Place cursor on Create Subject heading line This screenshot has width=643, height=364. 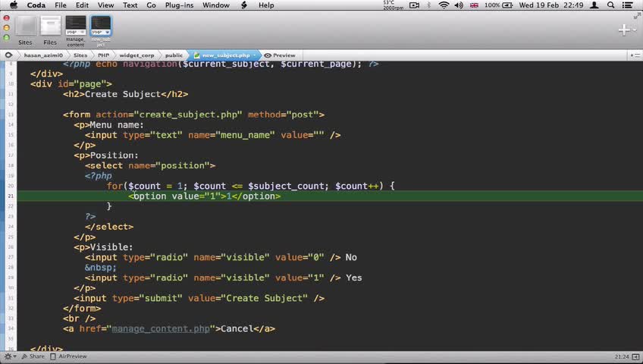125,94
